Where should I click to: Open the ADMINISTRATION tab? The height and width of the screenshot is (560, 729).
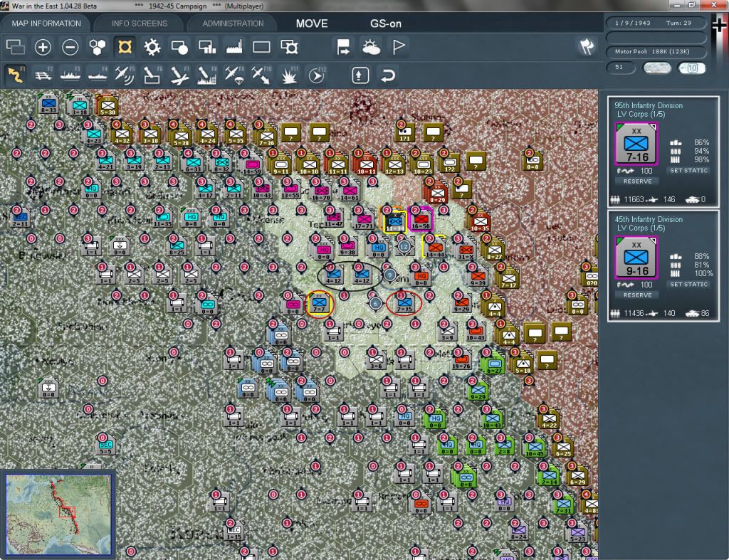(x=233, y=23)
